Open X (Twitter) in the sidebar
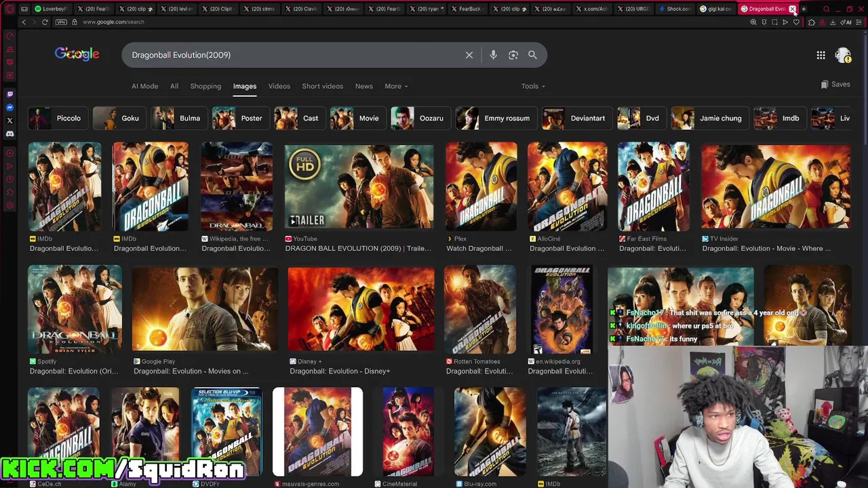Screen dimensions: 868x488 pos(9,121)
